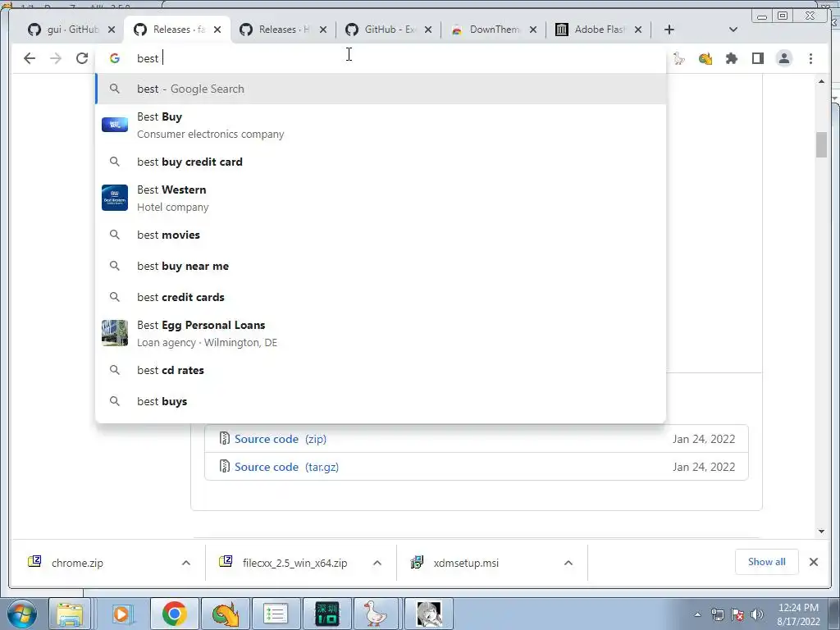Toggle the browser side panel icon

(757, 58)
